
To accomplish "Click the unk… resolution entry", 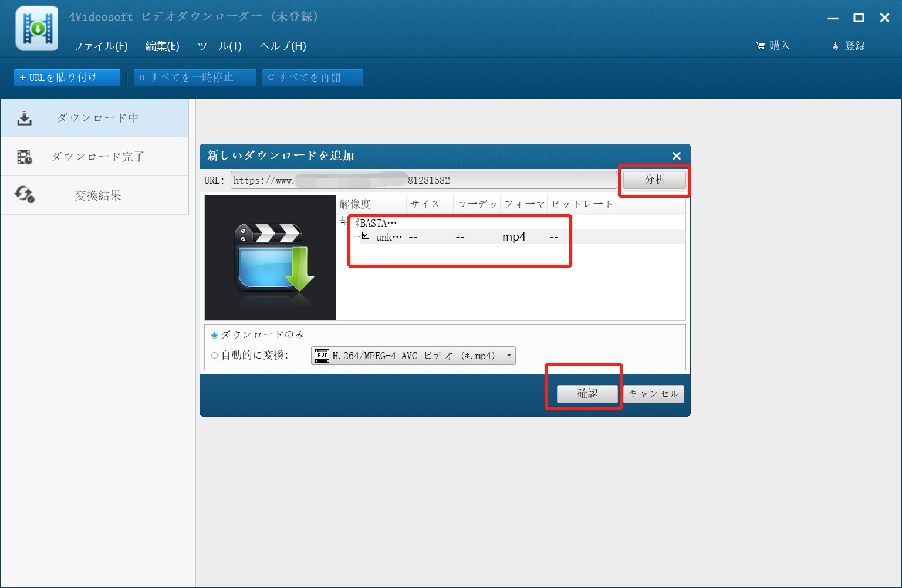I will point(388,237).
